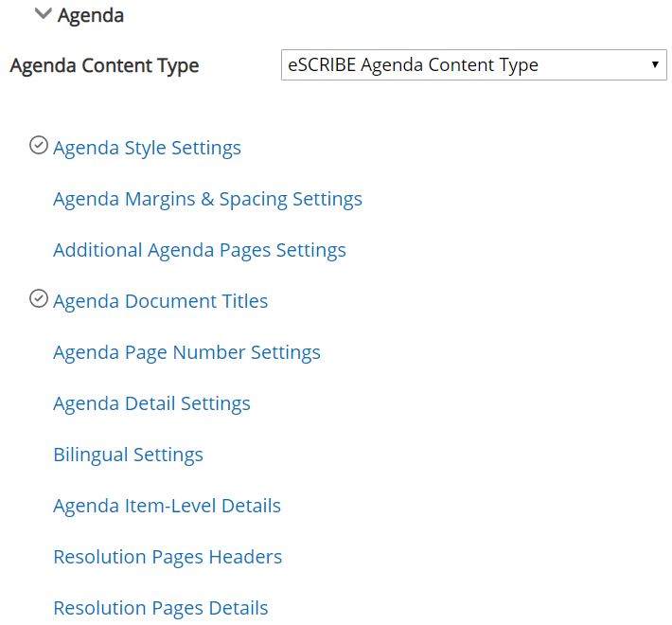
Task: Open Additional Agenda Pages Settings
Action: pos(200,250)
